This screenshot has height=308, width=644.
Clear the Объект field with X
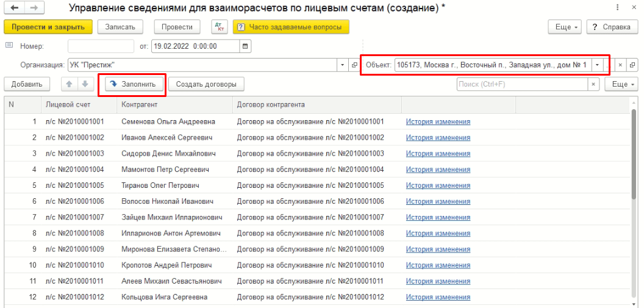620,65
